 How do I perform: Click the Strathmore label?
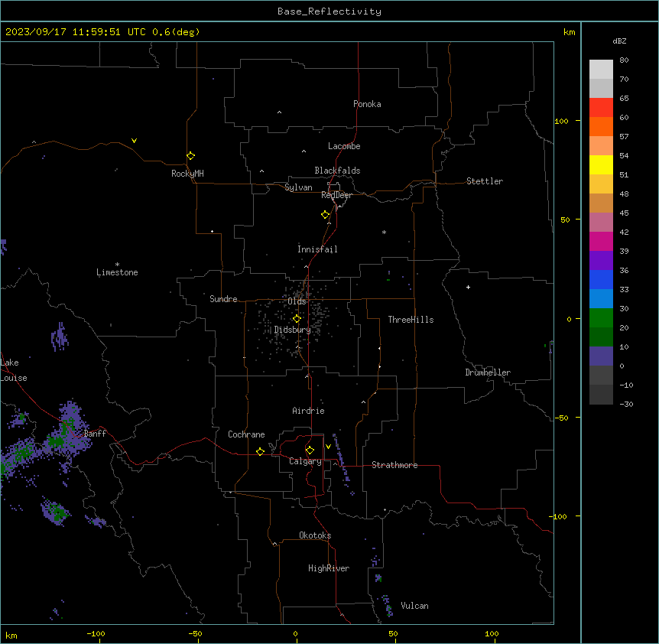(394, 465)
